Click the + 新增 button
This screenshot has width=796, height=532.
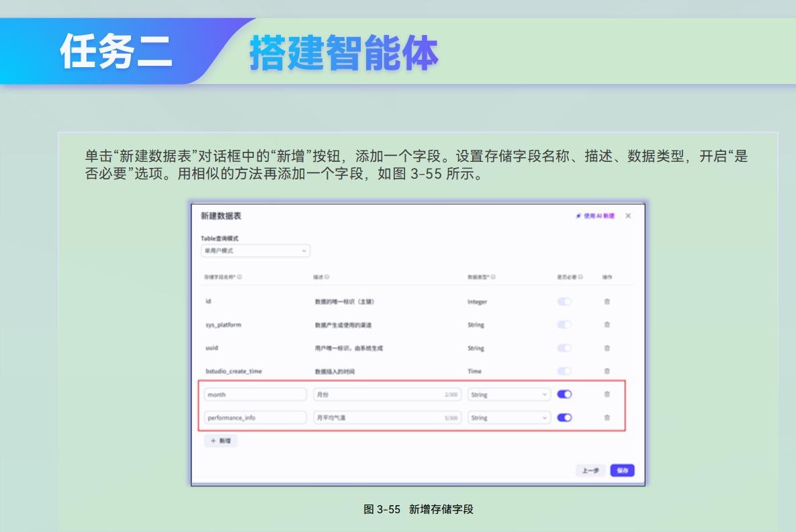[x=221, y=441]
